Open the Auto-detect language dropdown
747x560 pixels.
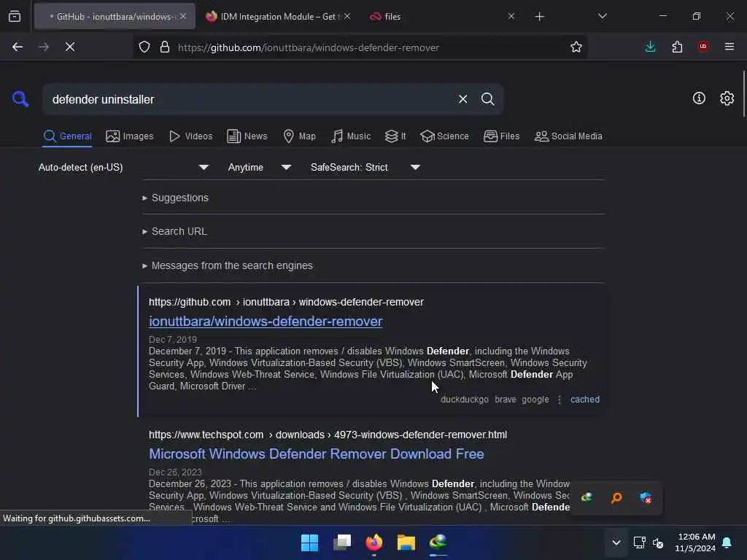coord(123,167)
